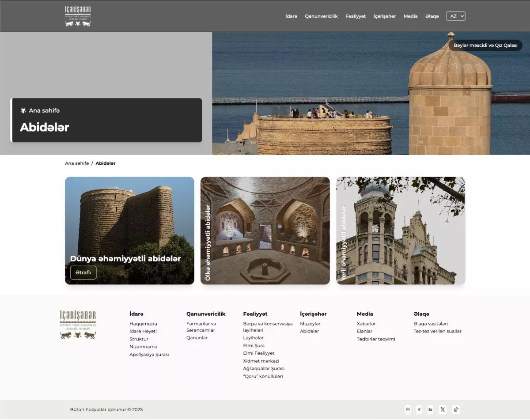Open the X (Twitter) icon in footer
Image resolution: width=530 pixels, height=420 pixels.
pyautogui.click(x=443, y=409)
